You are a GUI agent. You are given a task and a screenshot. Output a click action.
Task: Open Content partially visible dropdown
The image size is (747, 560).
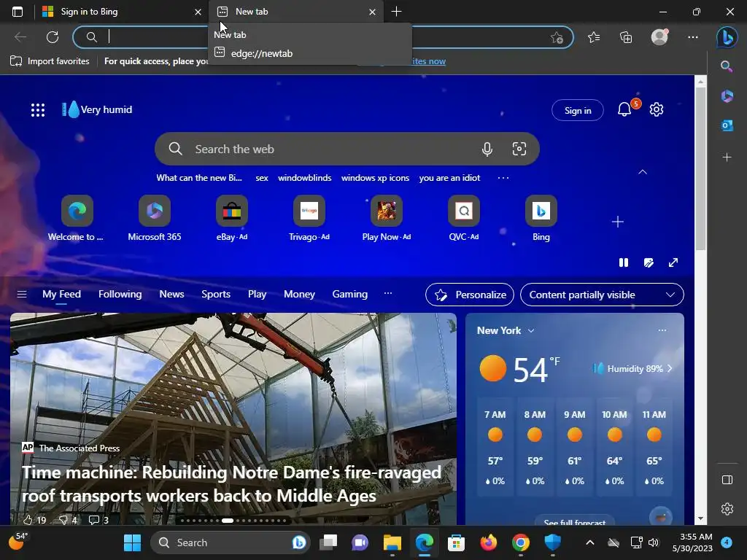[602, 295]
